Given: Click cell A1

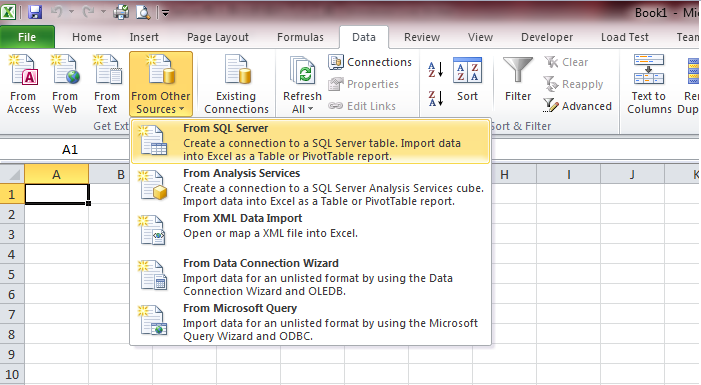Looking at the screenshot, I should (x=57, y=195).
